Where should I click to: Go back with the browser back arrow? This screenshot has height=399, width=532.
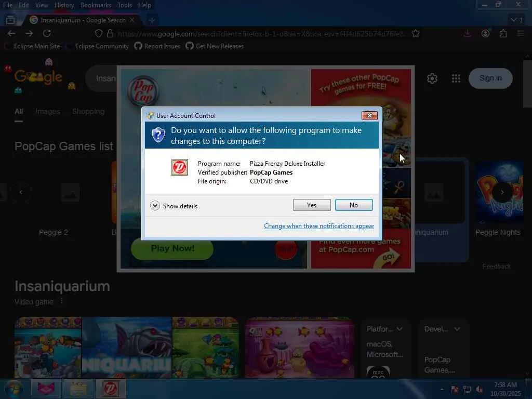pyautogui.click(x=11, y=33)
